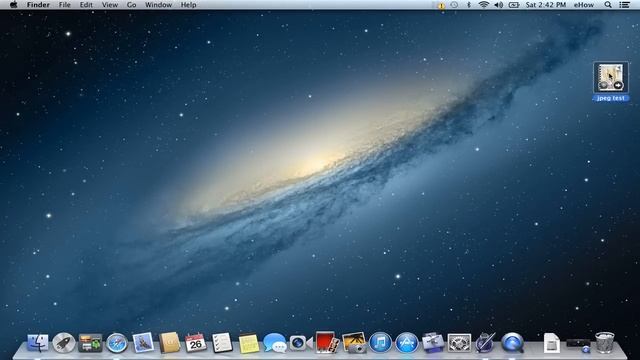Launch FaceTime camera icon in Dock
This screenshot has height=360, width=640.
click(x=301, y=343)
